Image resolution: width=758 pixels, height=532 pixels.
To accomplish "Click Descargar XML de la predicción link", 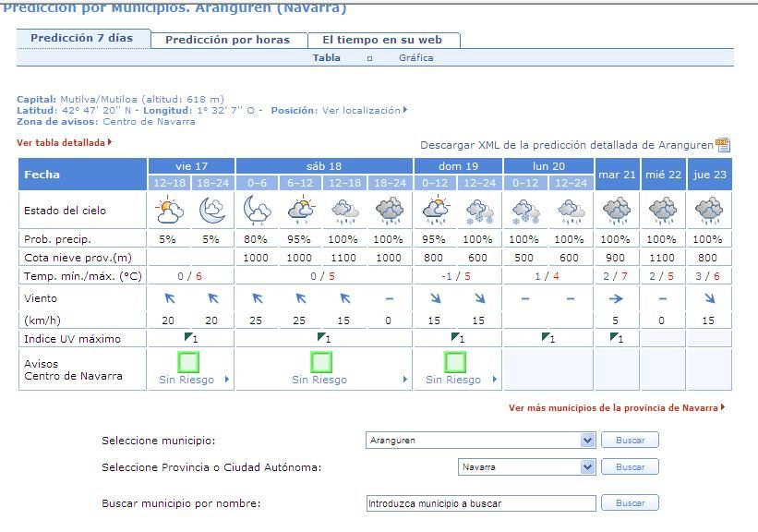I will (567, 145).
